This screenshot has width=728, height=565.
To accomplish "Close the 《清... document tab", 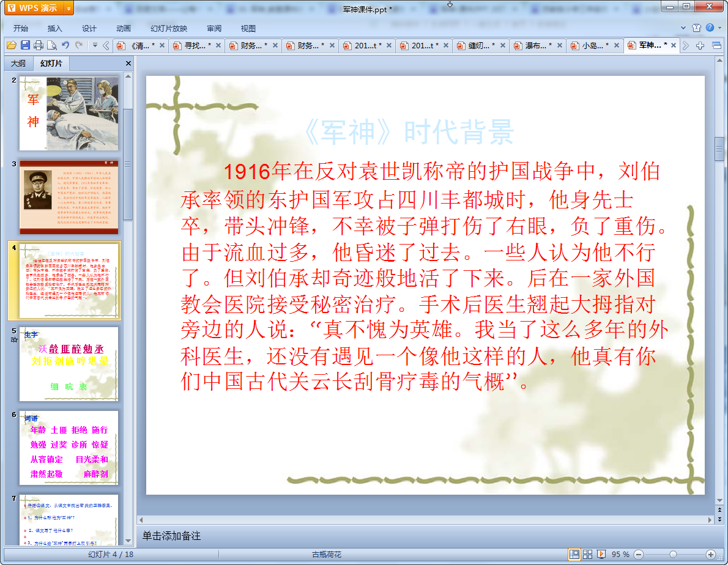I will pyautogui.click(x=162, y=45).
